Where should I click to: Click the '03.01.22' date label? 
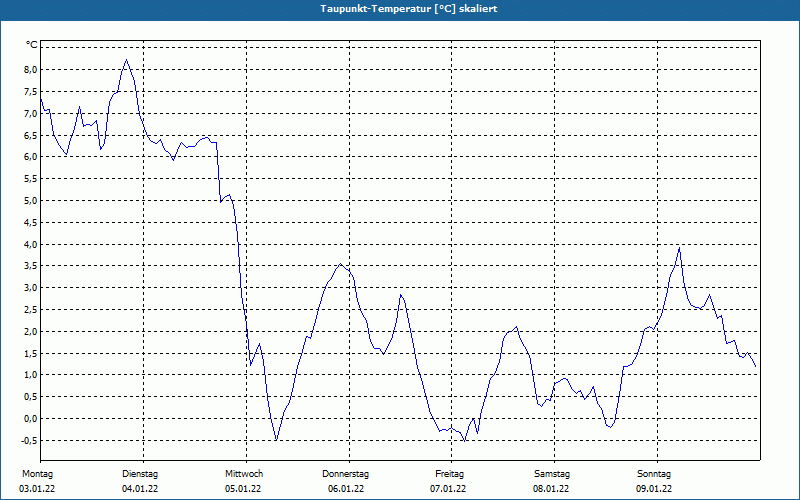(x=37, y=489)
